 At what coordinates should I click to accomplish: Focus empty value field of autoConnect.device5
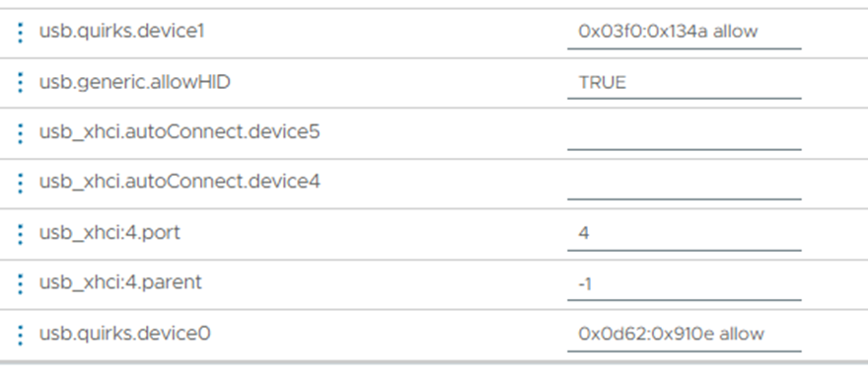pos(685,133)
